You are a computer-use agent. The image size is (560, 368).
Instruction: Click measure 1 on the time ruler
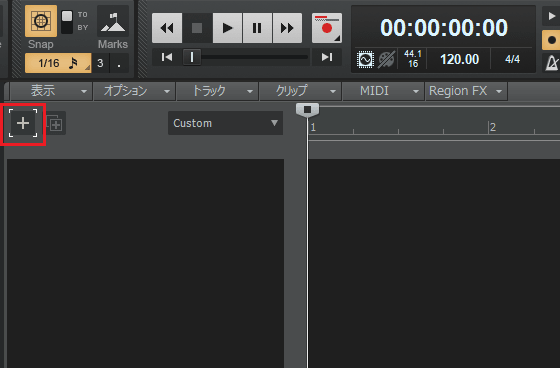(313, 128)
